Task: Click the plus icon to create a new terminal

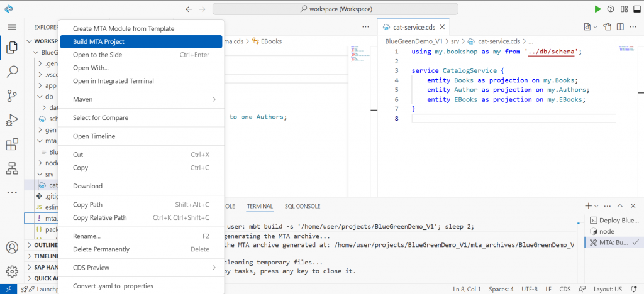Action: [x=588, y=206]
